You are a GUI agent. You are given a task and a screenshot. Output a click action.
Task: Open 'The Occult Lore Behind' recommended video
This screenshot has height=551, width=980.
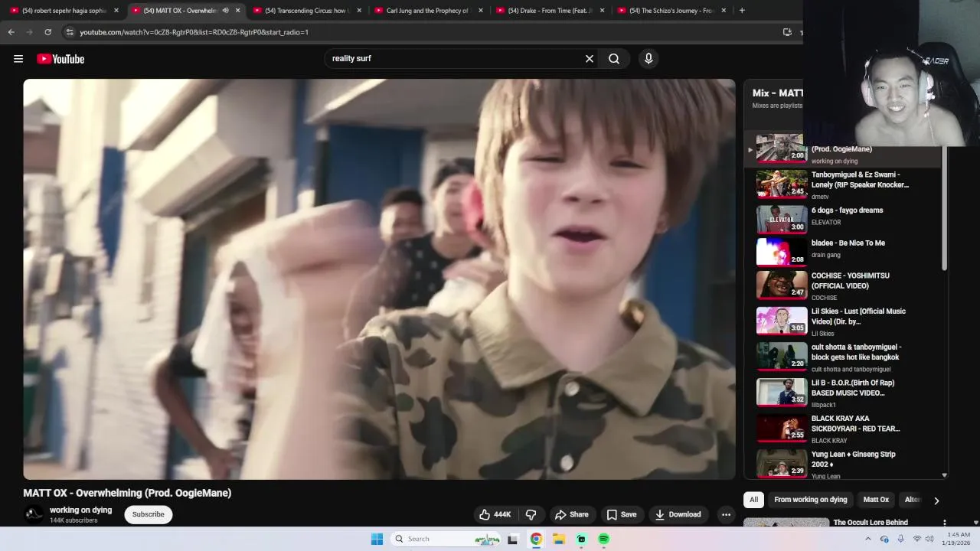[x=871, y=523]
